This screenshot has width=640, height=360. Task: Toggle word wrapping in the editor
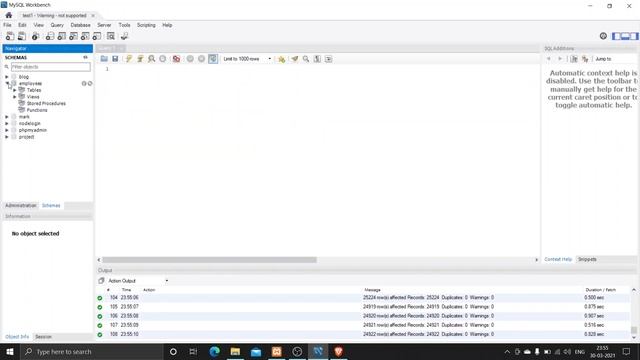point(329,59)
